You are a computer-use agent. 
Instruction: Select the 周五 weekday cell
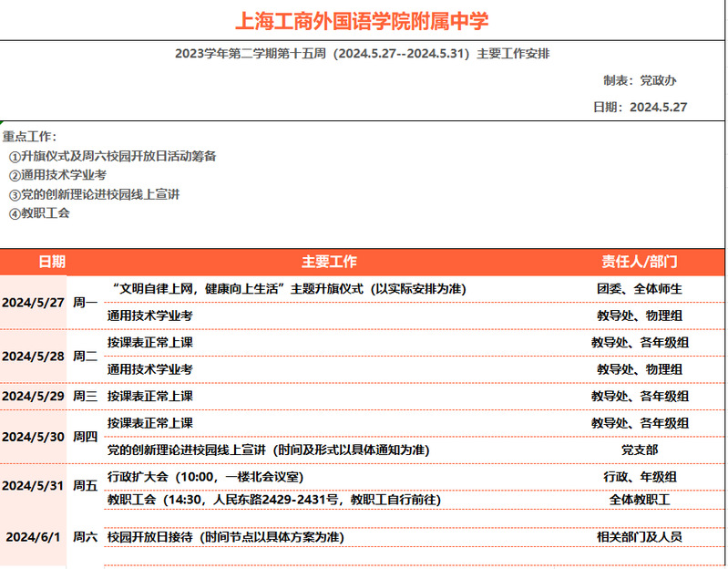point(85,486)
